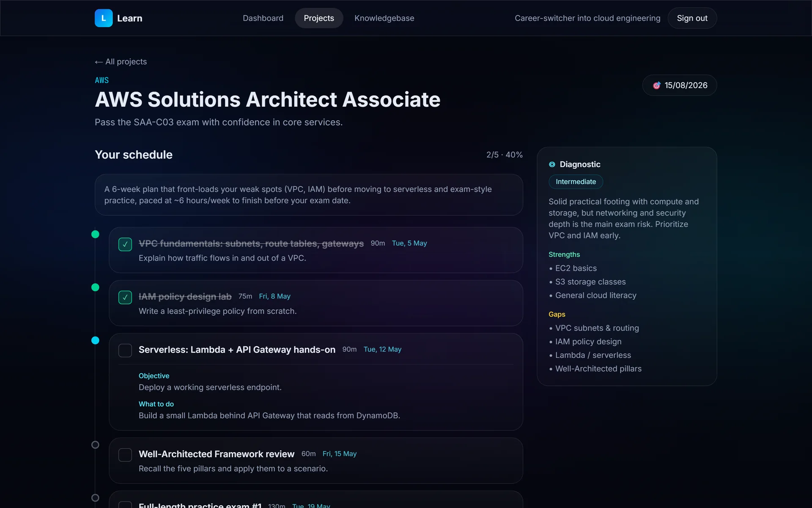This screenshot has height=508, width=812.
Task: Click the Fri, 15 May date
Action: pyautogui.click(x=340, y=454)
